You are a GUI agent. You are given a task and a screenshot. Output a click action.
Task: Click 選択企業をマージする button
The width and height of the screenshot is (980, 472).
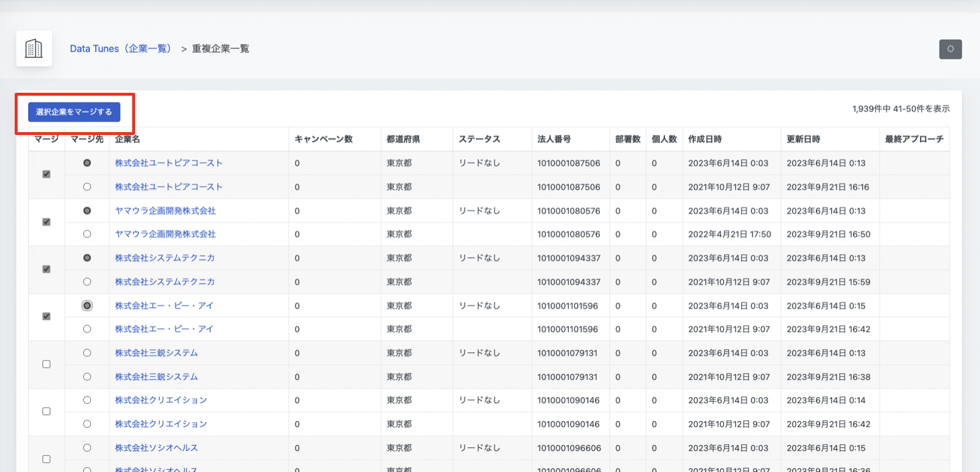click(74, 112)
